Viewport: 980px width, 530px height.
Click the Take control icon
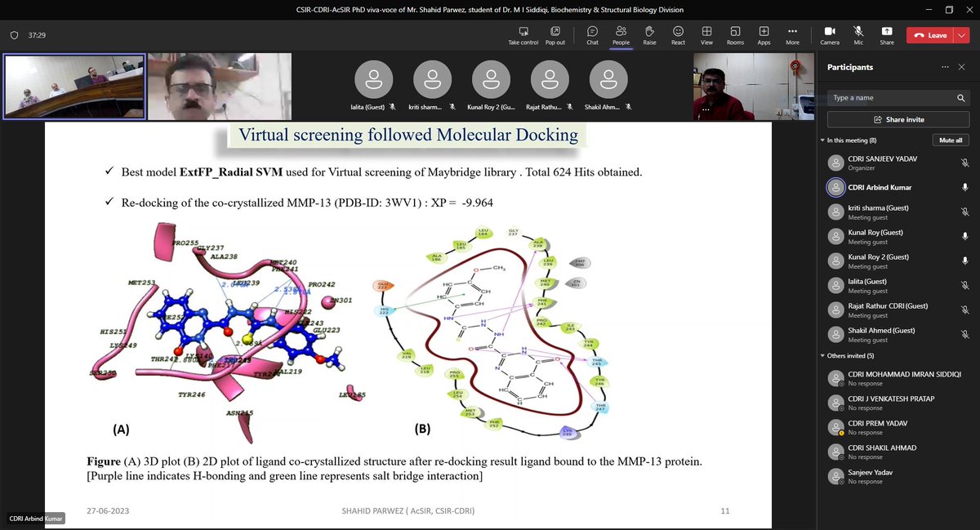[523, 34]
